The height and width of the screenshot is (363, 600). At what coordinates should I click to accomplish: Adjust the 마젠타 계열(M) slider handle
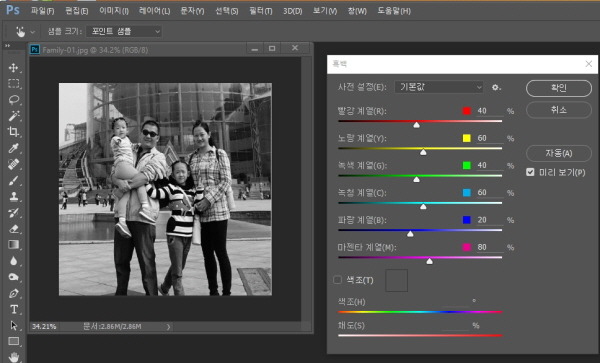(x=429, y=261)
